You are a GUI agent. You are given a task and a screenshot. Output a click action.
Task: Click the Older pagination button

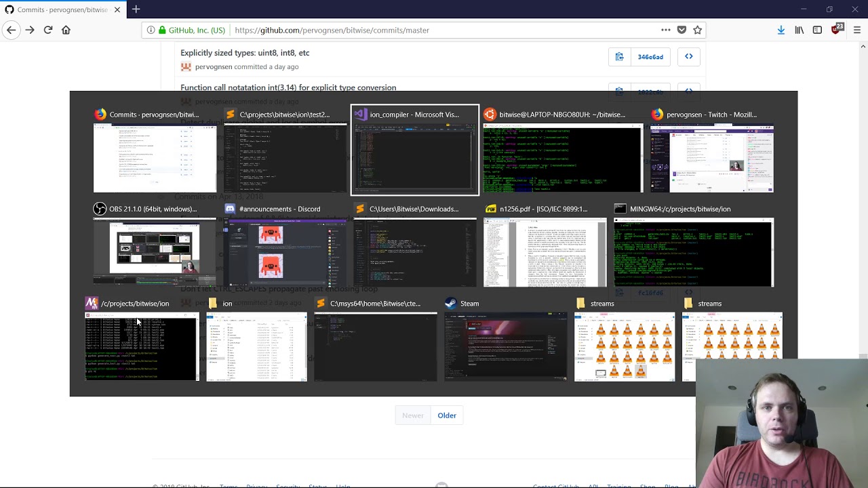[447, 415]
